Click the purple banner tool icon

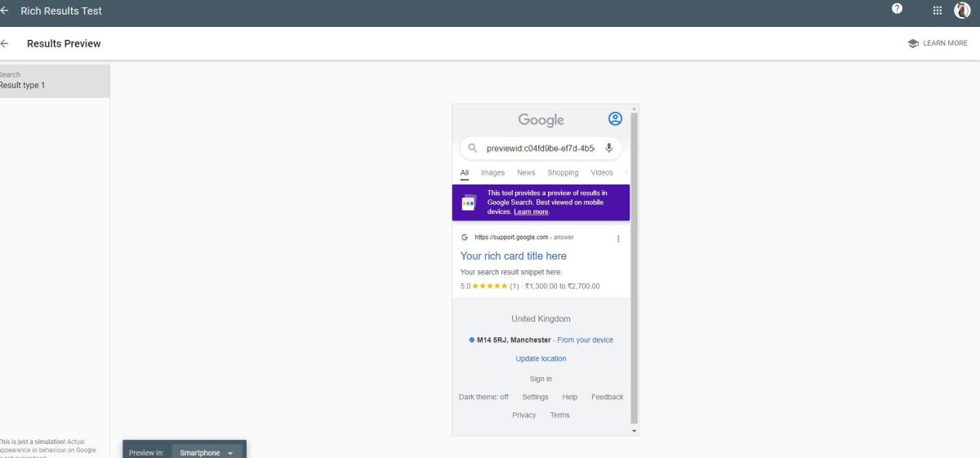pos(469,202)
